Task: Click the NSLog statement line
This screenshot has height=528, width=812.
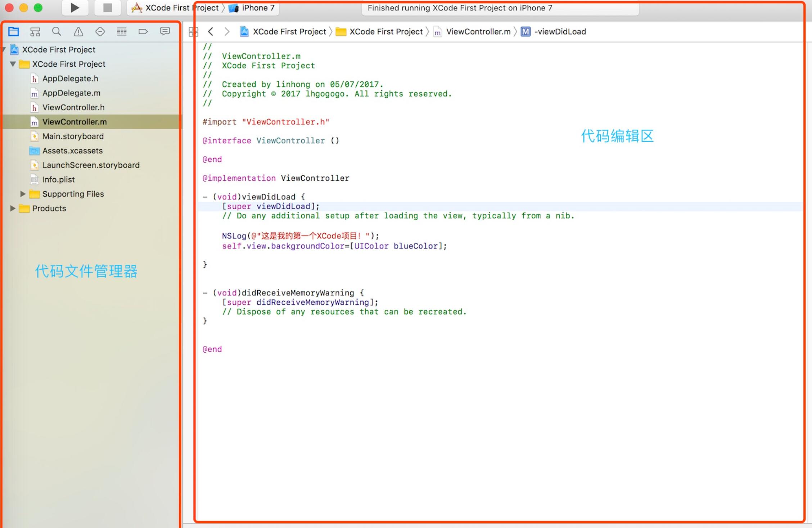Action: point(301,236)
